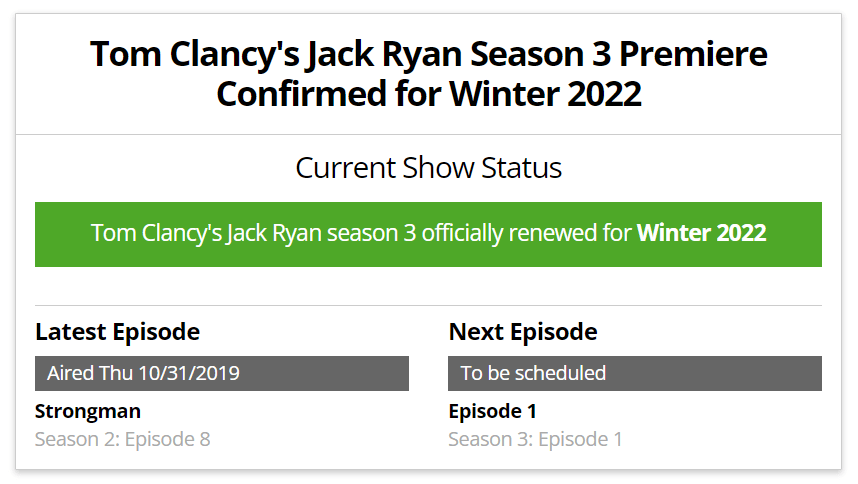This screenshot has width=858, height=484.
Task: Click the Latest Episode heading
Action: 118,331
